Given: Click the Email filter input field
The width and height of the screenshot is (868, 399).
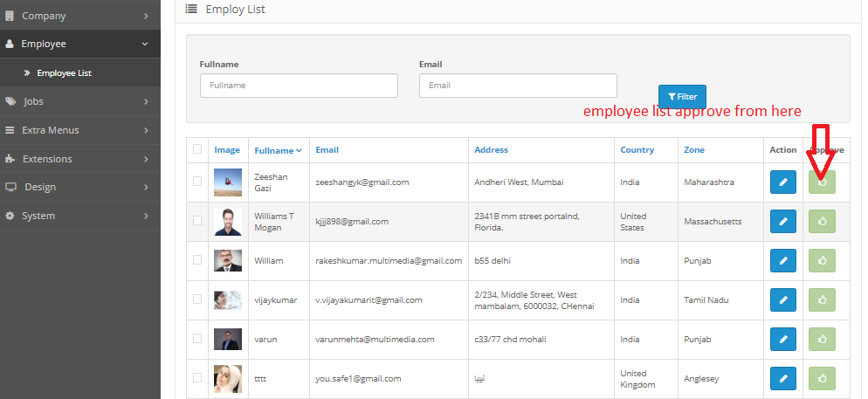Looking at the screenshot, I should tap(518, 86).
